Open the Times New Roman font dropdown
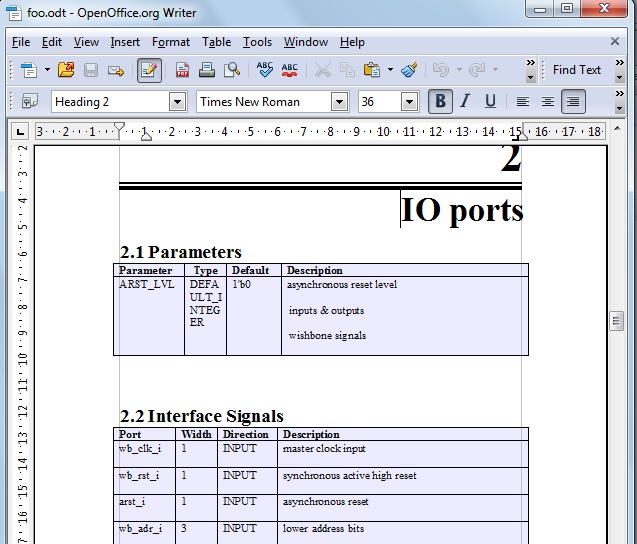 click(339, 102)
